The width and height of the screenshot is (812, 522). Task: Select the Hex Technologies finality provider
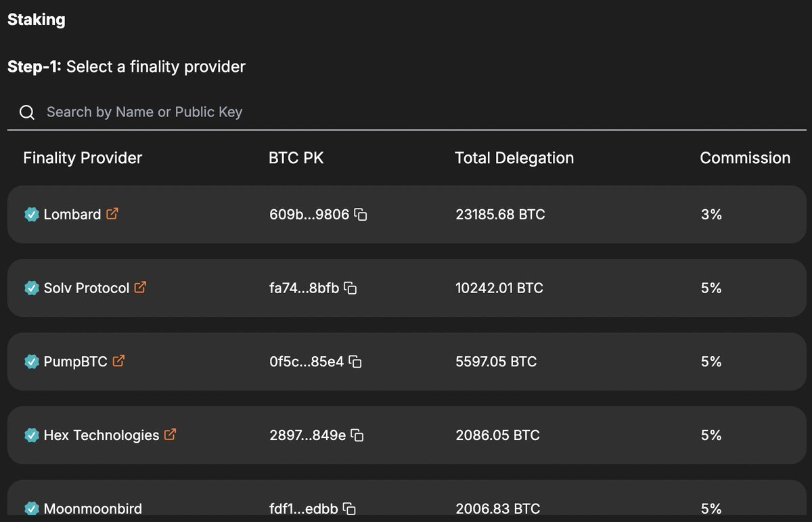[407, 435]
